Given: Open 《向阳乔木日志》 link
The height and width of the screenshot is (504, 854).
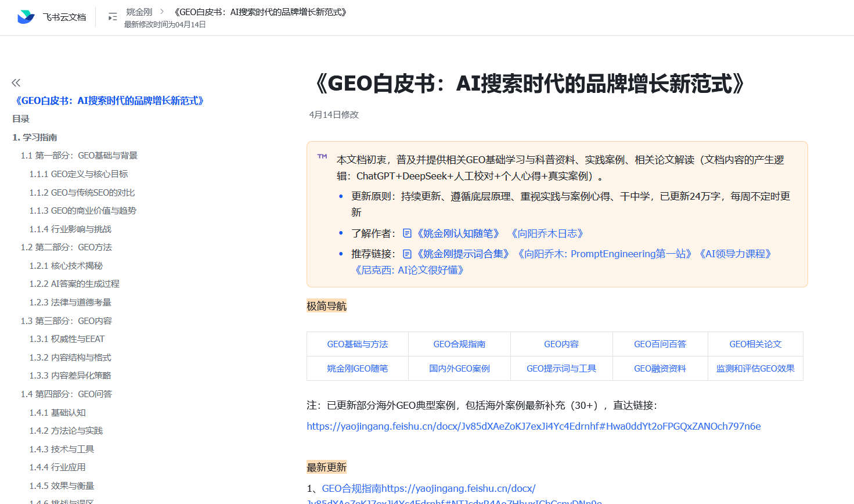Looking at the screenshot, I should tap(547, 233).
